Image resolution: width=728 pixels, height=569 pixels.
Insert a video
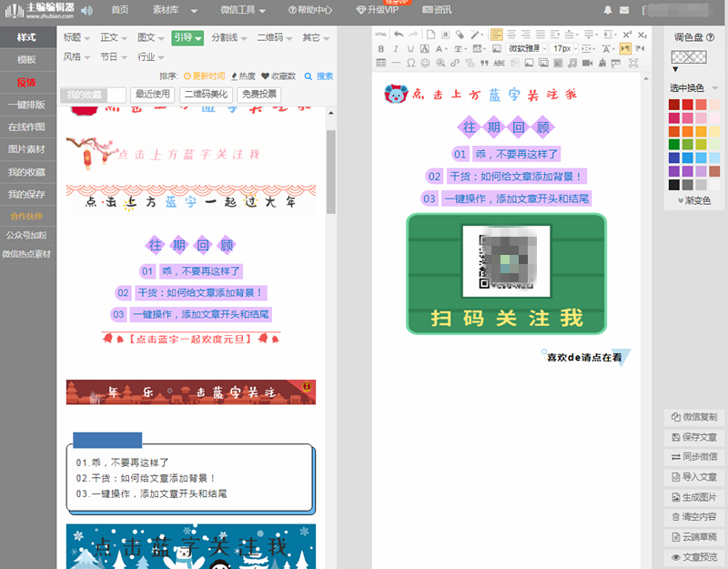(x=587, y=63)
